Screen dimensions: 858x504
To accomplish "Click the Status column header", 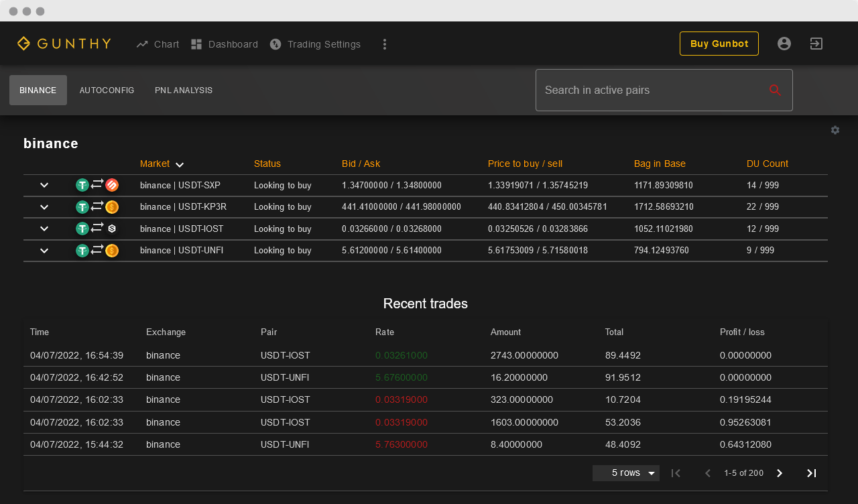I will (x=267, y=164).
